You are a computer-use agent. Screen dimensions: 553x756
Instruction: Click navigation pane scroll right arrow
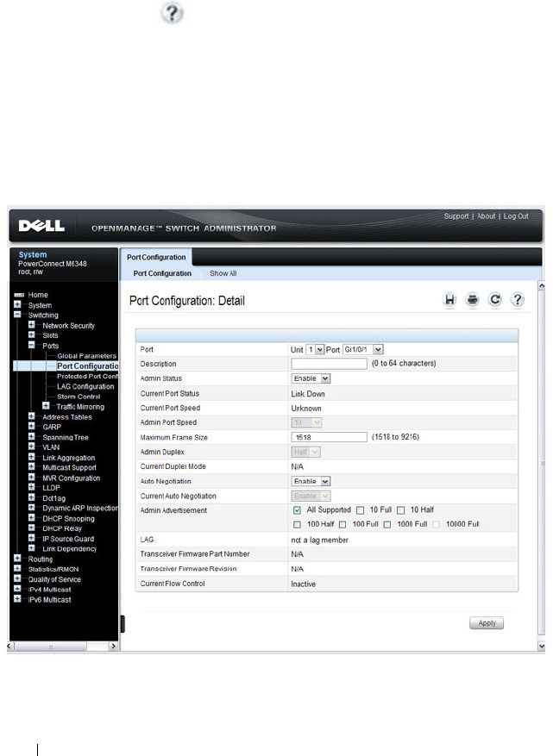(x=113, y=646)
